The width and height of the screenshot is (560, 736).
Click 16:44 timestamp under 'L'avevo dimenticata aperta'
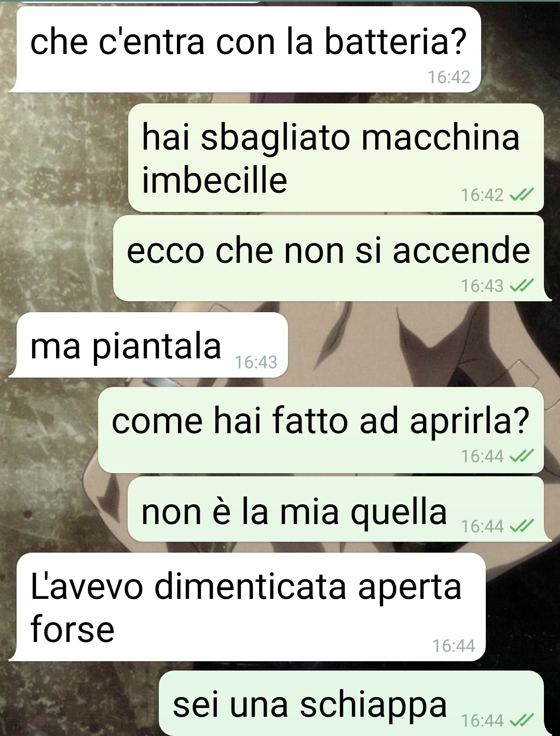pyautogui.click(x=454, y=646)
